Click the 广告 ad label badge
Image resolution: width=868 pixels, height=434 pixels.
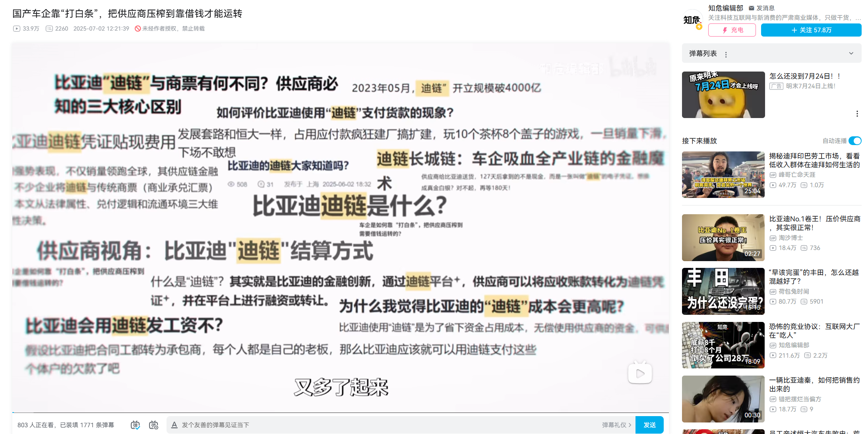click(776, 86)
